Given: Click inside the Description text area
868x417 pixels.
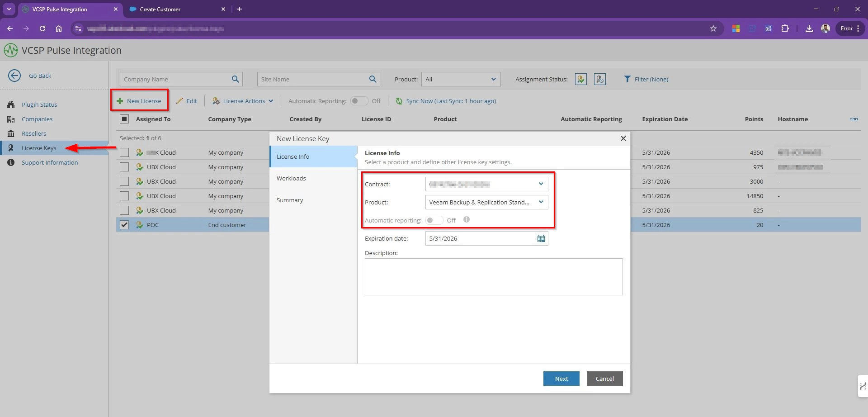Looking at the screenshot, I should [x=493, y=276].
